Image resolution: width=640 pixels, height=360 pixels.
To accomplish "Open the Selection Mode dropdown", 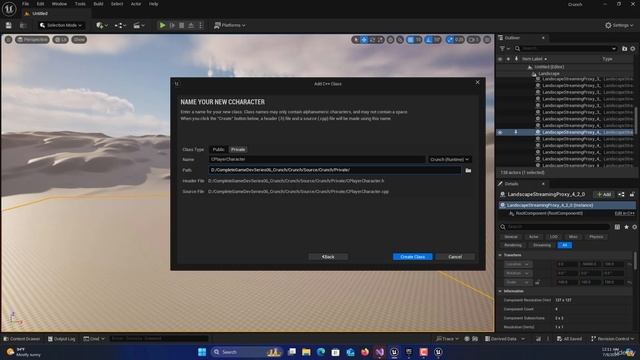I will pos(61,25).
